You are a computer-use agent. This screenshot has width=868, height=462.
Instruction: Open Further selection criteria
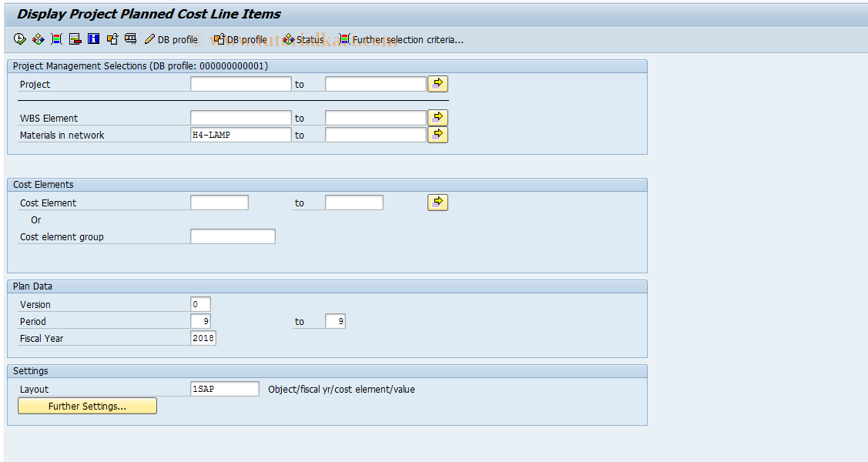pos(401,39)
